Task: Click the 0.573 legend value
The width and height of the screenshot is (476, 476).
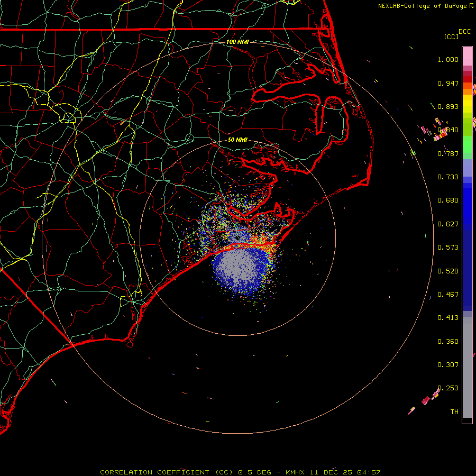Action: tap(448, 248)
